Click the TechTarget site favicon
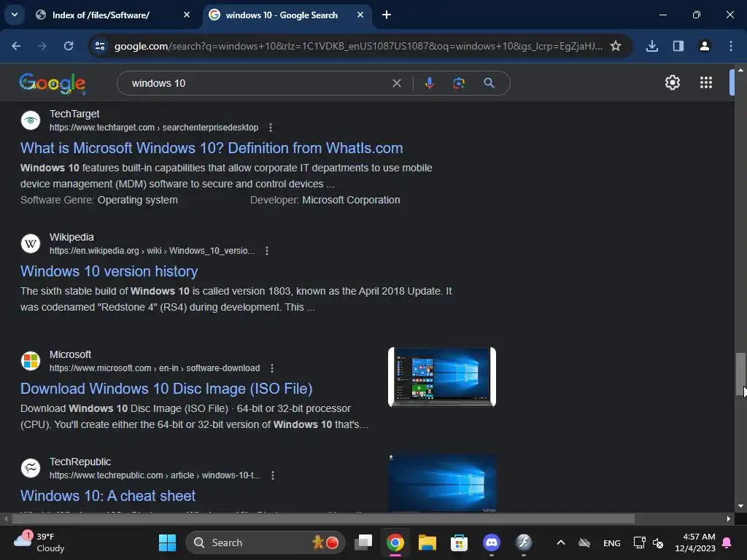 pyautogui.click(x=31, y=120)
